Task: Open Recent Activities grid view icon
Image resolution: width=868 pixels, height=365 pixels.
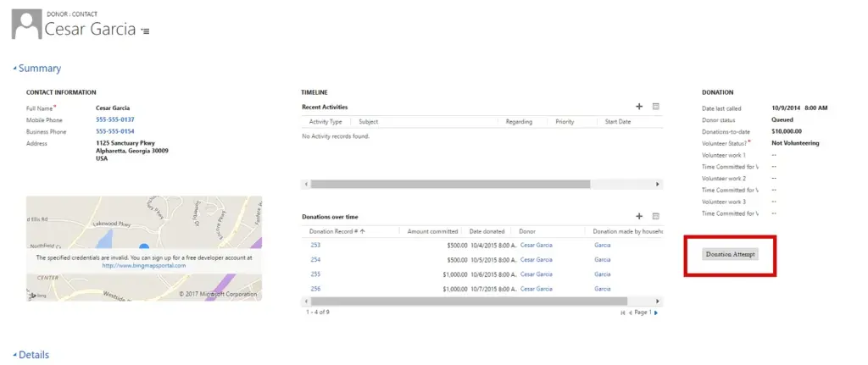Action: click(x=655, y=107)
